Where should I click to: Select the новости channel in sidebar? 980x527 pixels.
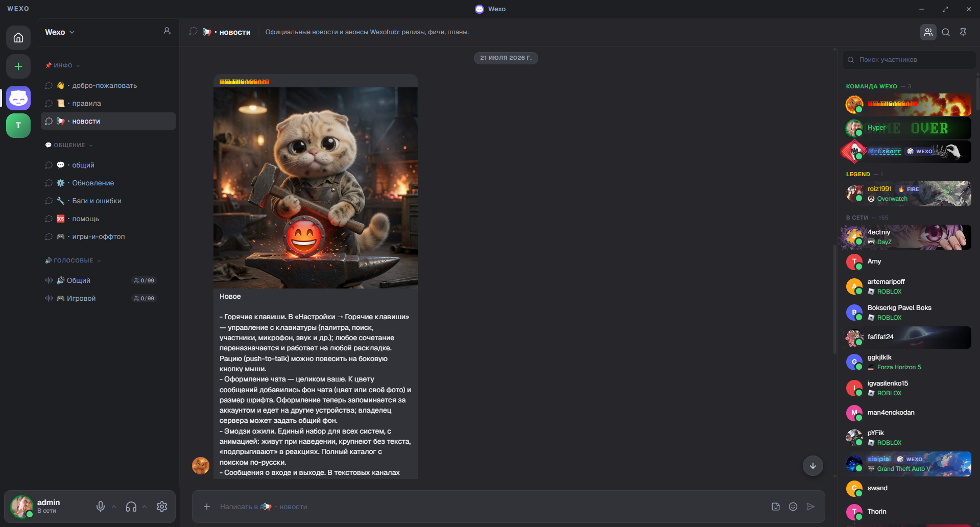(x=108, y=121)
